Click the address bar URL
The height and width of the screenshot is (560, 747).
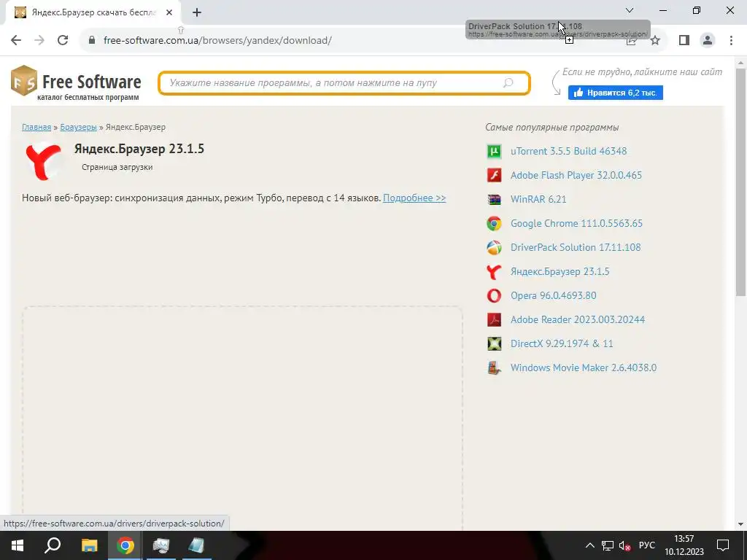(x=217, y=41)
